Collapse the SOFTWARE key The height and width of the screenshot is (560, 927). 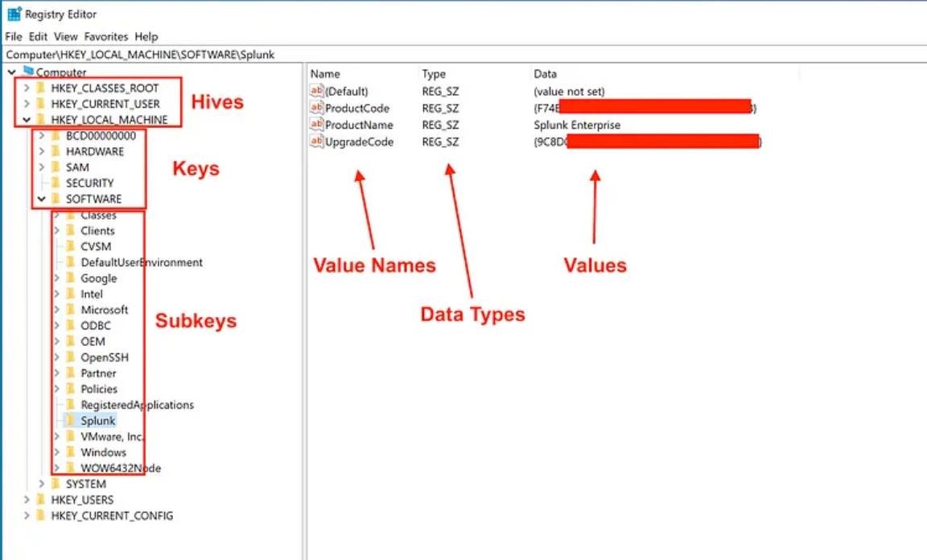41,199
